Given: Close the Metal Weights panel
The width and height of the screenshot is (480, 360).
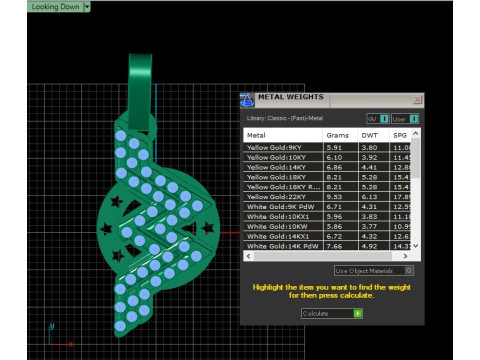Looking at the screenshot, I should [417, 99].
